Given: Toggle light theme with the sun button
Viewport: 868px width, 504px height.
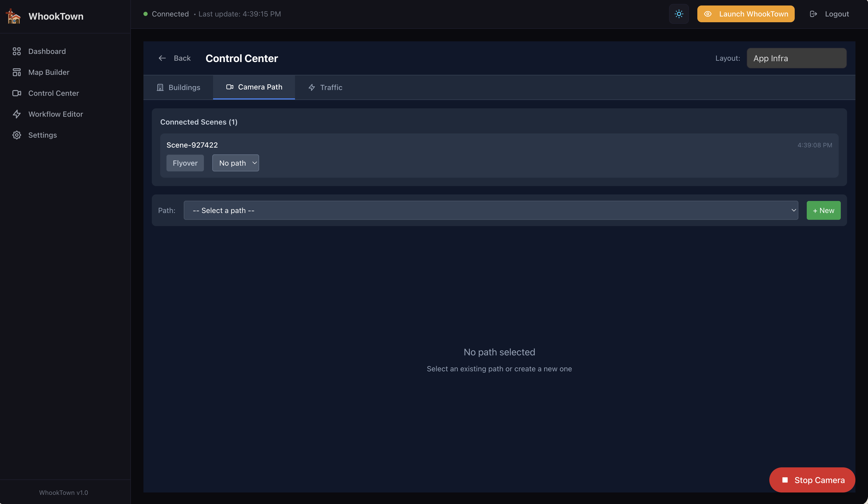Looking at the screenshot, I should point(678,14).
